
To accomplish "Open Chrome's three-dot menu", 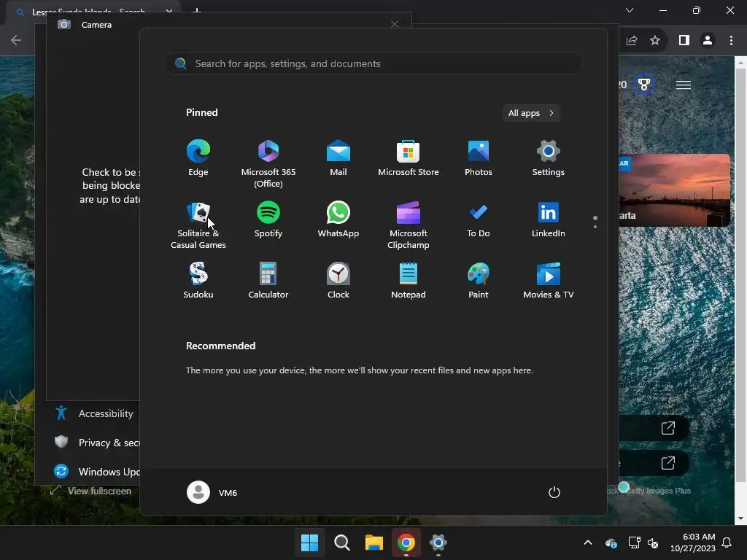I will coord(731,41).
